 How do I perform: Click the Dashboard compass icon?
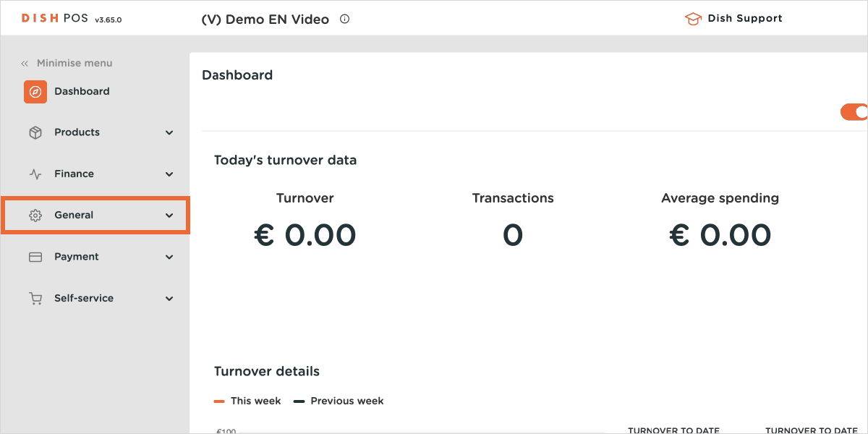click(35, 92)
